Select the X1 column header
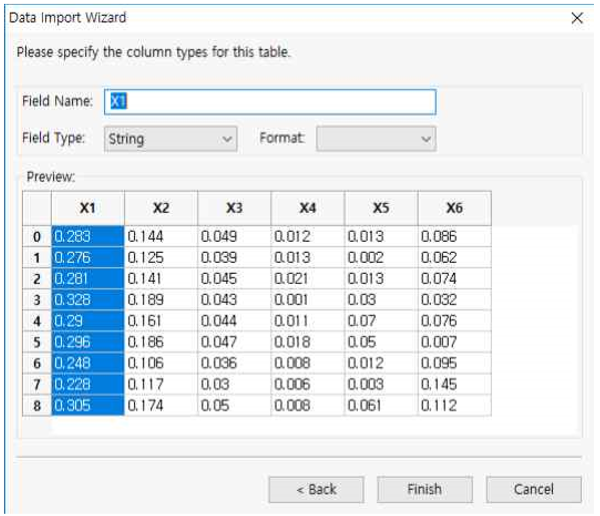Image resolution: width=600 pixels, height=516 pixels. pyautogui.click(x=88, y=207)
